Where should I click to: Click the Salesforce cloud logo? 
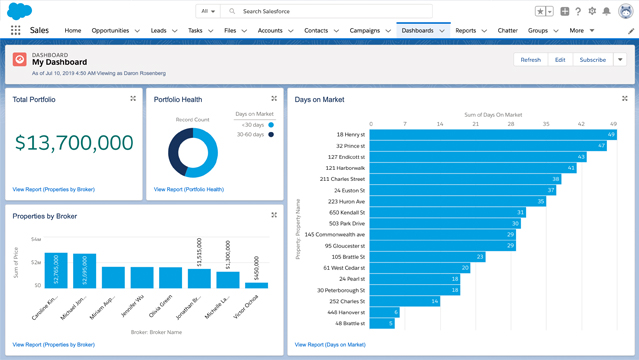click(19, 11)
